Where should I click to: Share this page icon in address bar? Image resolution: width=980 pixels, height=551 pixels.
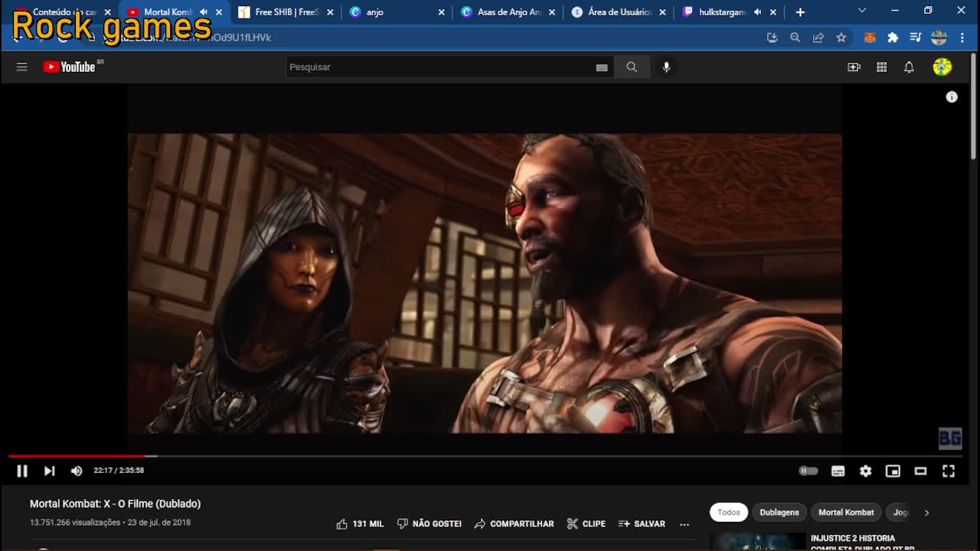[x=818, y=37]
